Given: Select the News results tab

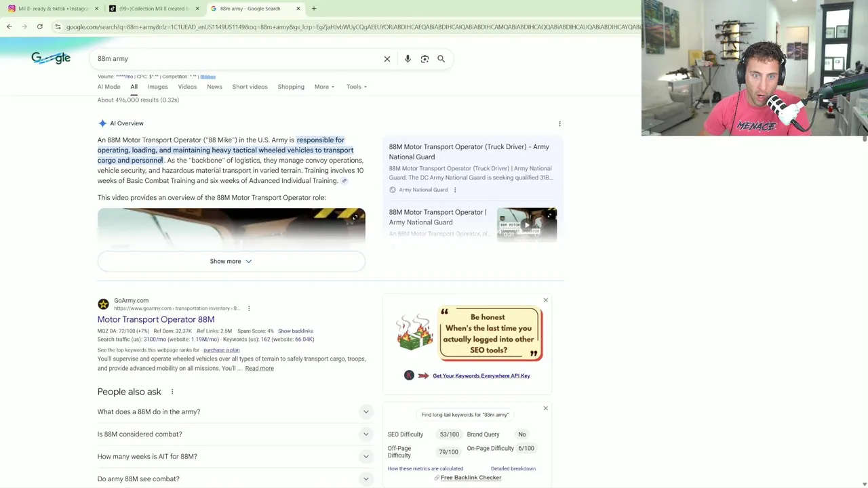Looking at the screenshot, I should pos(214,87).
